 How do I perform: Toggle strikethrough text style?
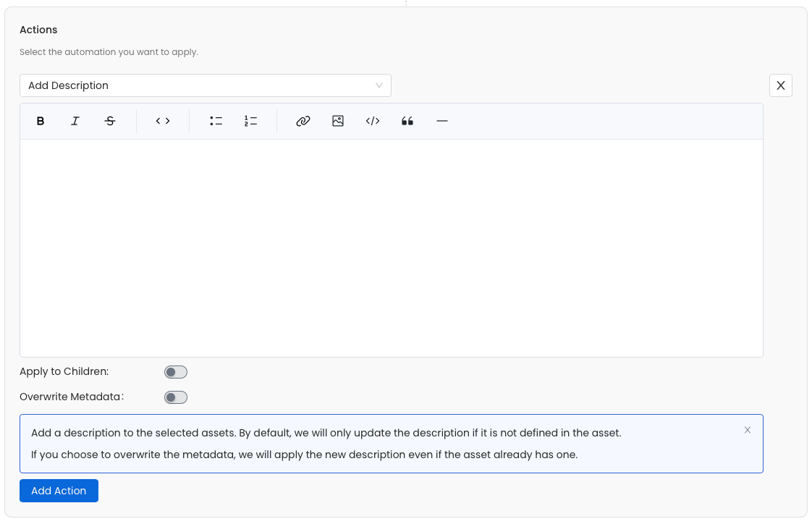[110, 120]
